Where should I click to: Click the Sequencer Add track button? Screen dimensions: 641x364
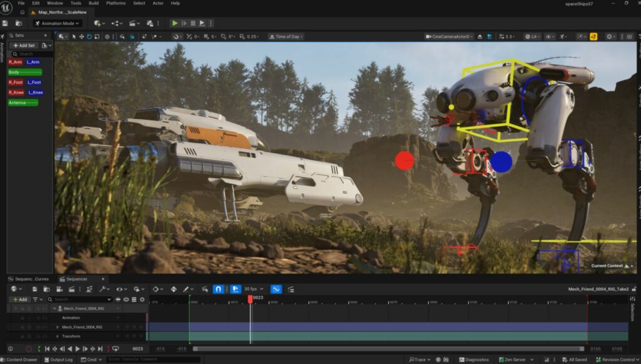point(19,299)
